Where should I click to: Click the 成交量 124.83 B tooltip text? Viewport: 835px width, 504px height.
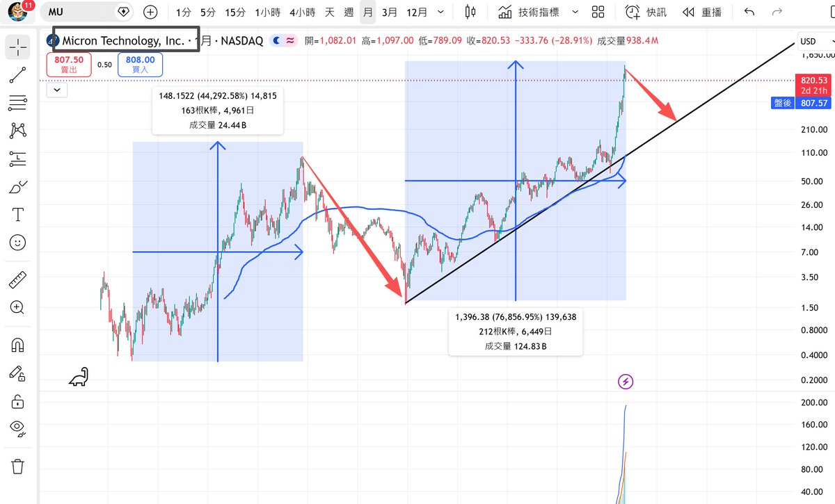(515, 346)
